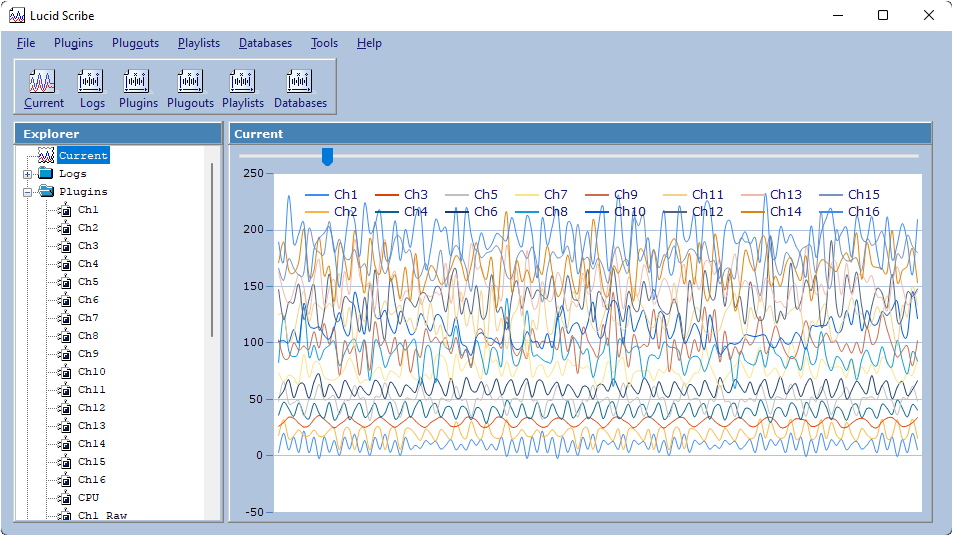
Task: Open the Databases toolbar button
Action: click(x=300, y=89)
